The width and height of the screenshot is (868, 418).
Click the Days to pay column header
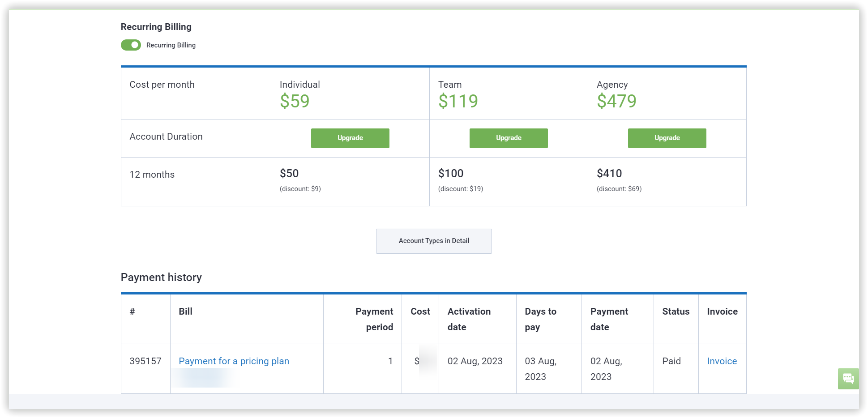pyautogui.click(x=540, y=319)
